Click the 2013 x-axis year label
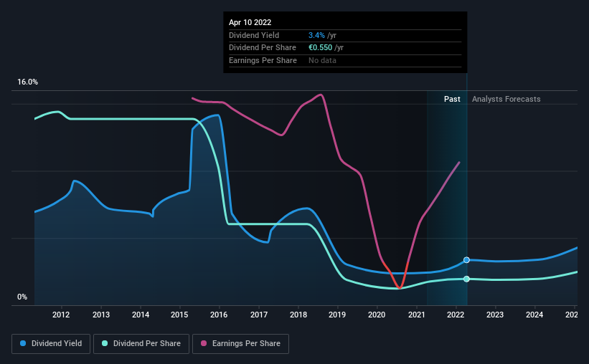Viewport: 589px width, 364px height. coord(101,315)
